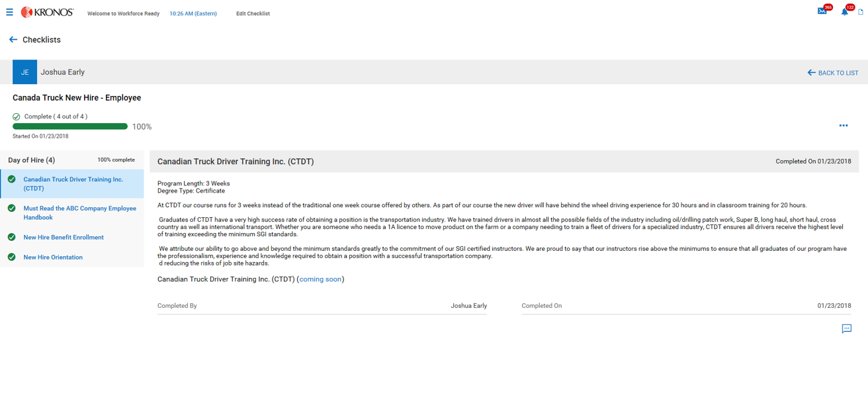Select New Hire Orientation item
This screenshot has height=411, width=868.
73,257
